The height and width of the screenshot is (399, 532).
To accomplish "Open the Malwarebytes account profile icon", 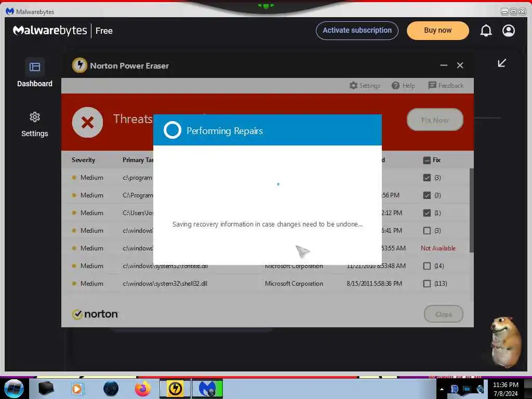I will coord(508,31).
